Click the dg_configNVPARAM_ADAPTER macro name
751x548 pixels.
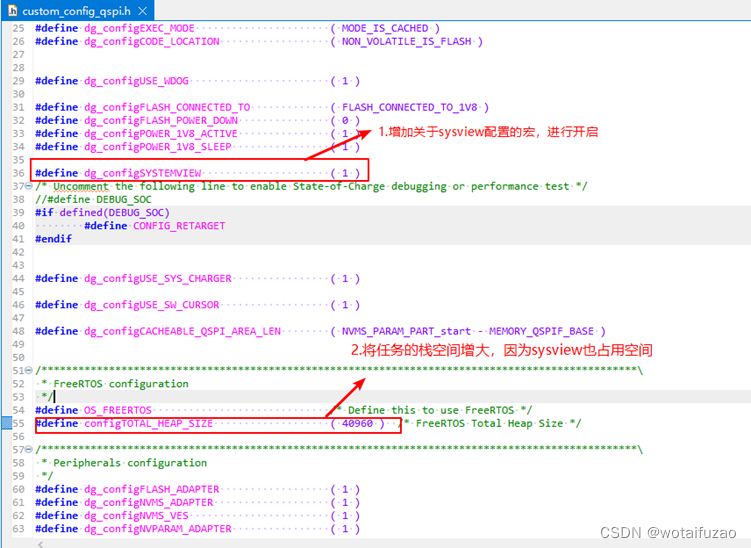[x=158, y=529]
